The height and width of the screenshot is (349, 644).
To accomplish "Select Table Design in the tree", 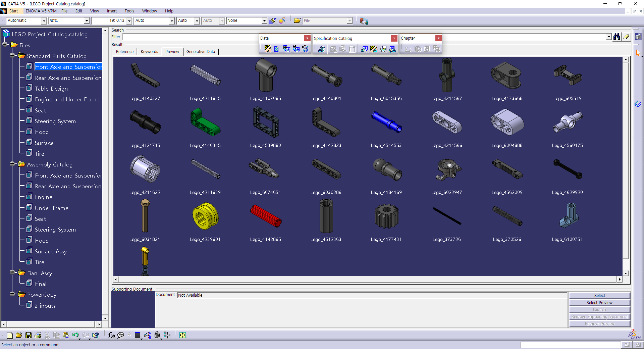I will 51,89.
